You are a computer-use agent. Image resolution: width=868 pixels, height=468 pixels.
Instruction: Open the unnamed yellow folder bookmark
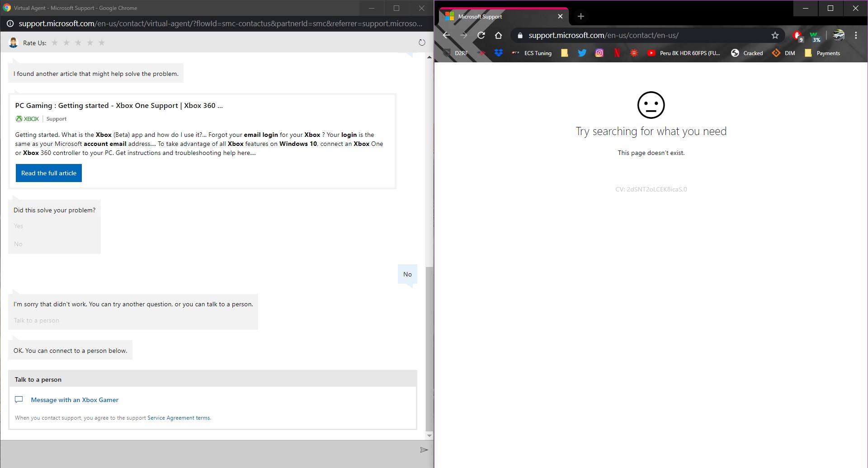pyautogui.click(x=565, y=53)
